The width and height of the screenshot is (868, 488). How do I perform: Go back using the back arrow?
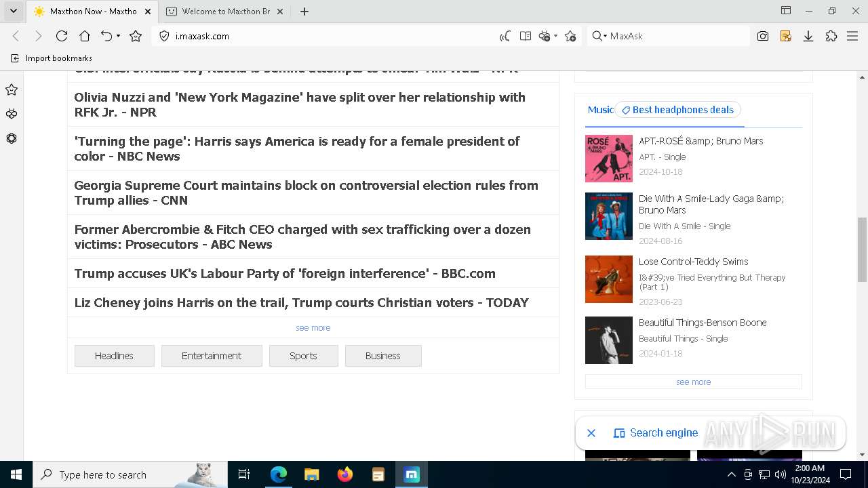coord(16,36)
